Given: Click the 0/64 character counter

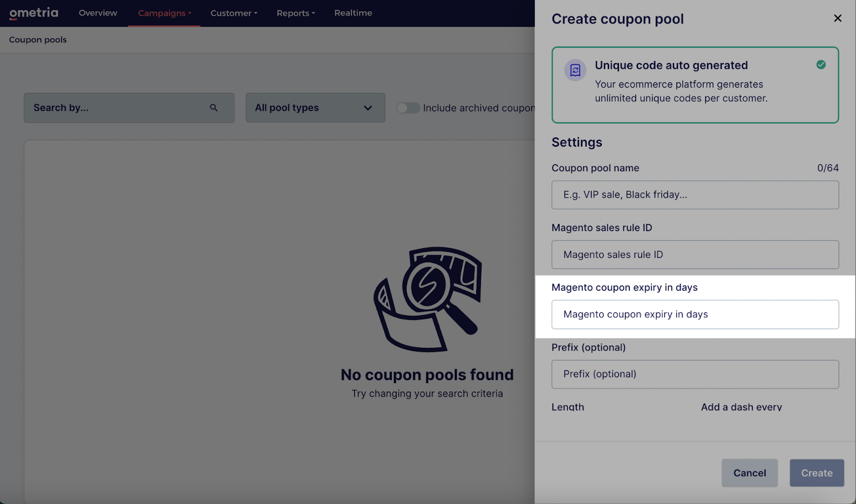Looking at the screenshot, I should point(828,168).
